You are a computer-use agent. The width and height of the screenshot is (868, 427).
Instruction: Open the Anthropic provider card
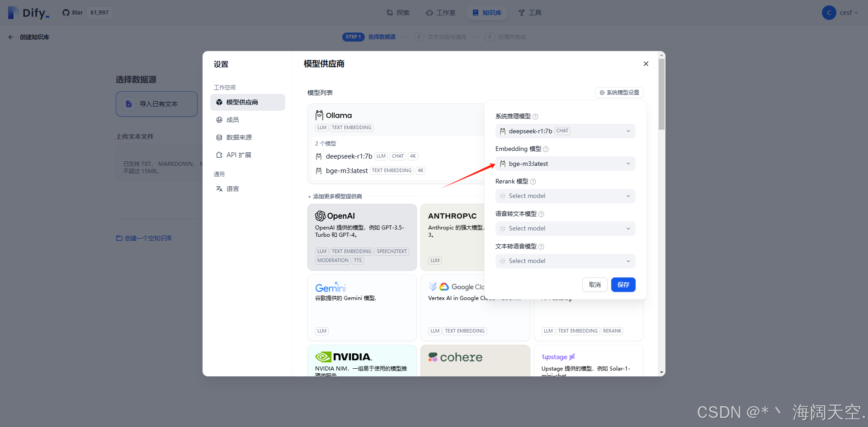[453, 237]
